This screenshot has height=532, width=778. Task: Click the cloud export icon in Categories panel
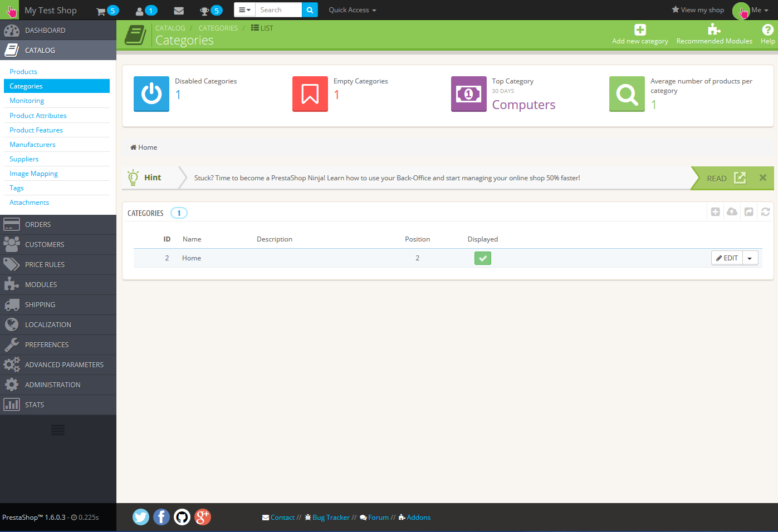(732, 212)
